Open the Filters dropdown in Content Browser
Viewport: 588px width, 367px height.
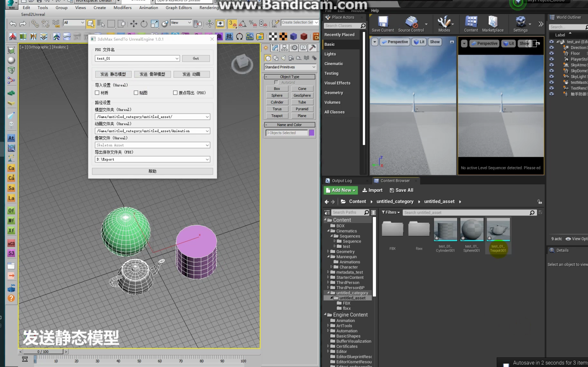point(391,212)
